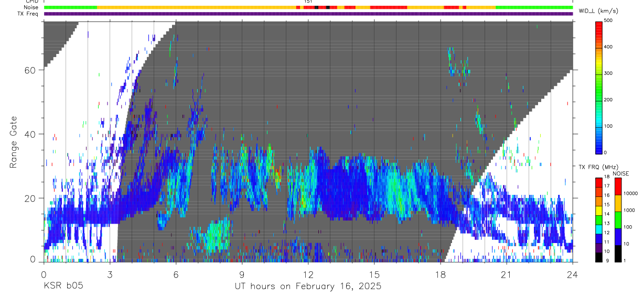Pick the cyan swatch in the TX FRQ legend
The image size is (644, 297).
599,229
